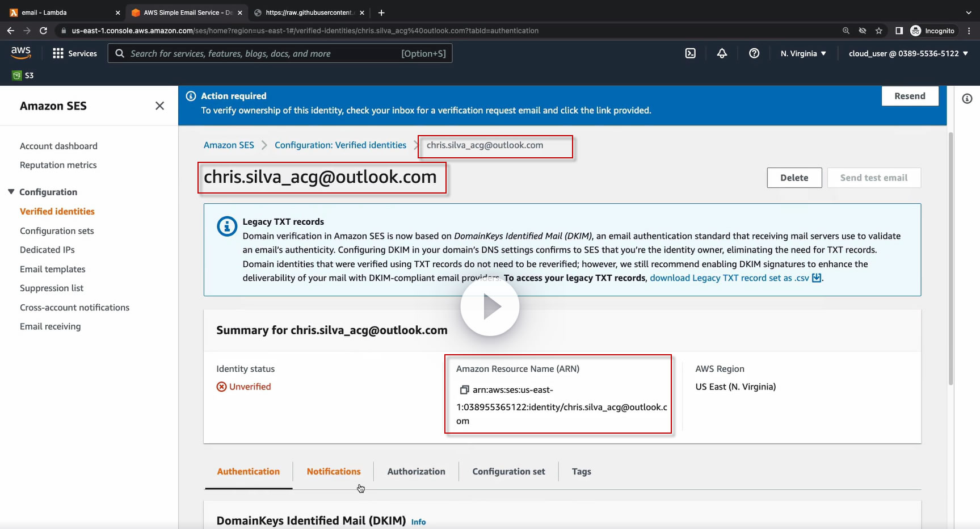The width and height of the screenshot is (980, 529).
Task: Open the Services grid menu
Action: [x=74, y=53]
